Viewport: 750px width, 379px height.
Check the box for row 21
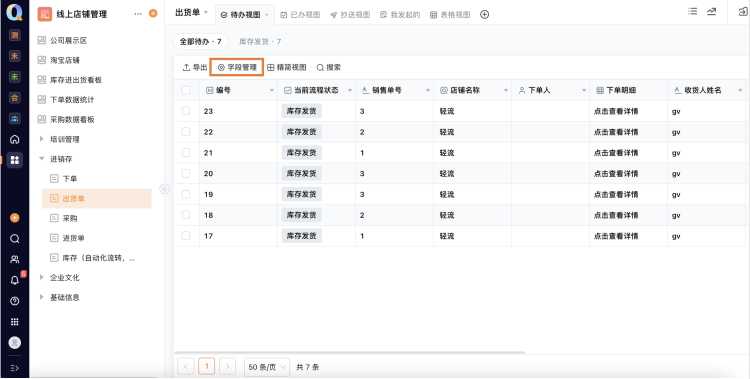pyautogui.click(x=186, y=153)
